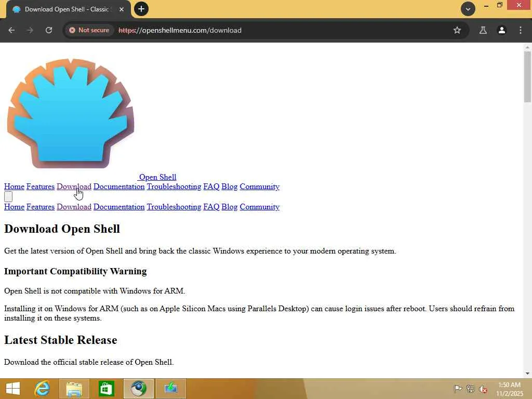This screenshot has width=532, height=399.
Task: Open Download in top navigation row
Action: (74, 187)
